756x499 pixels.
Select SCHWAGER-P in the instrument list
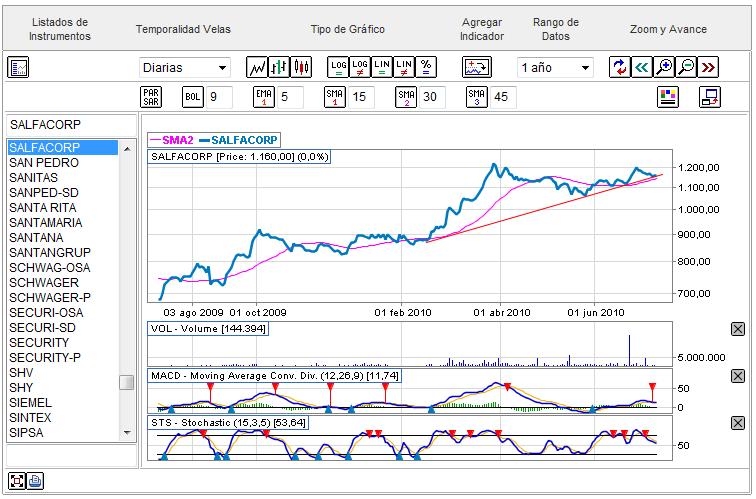[x=63, y=297]
